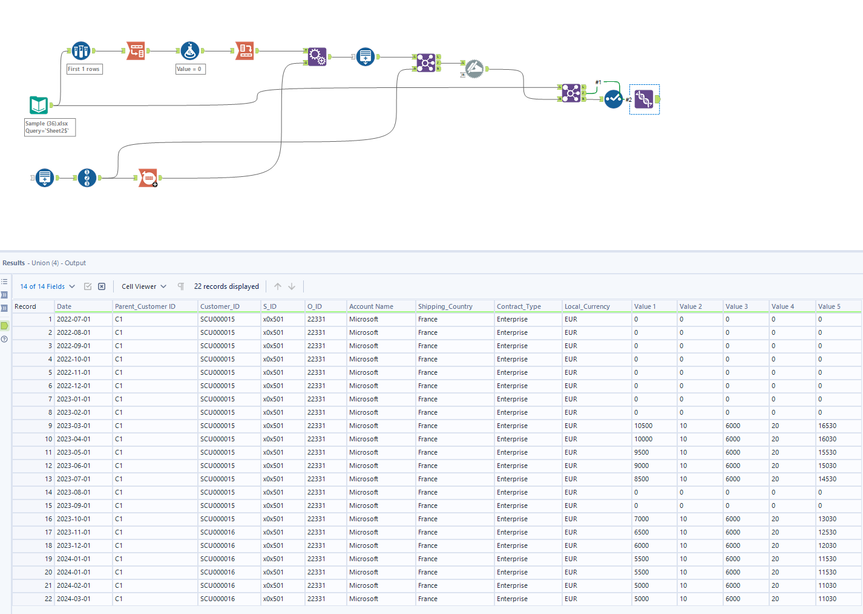This screenshot has height=614, width=863.
Task: Click the up arrow in Results toolbar
Action: pos(278,286)
